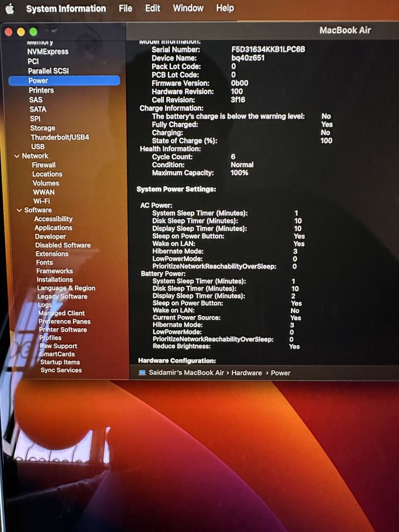Select SAS in the sidebar
The image size is (399, 532).
pyautogui.click(x=36, y=100)
